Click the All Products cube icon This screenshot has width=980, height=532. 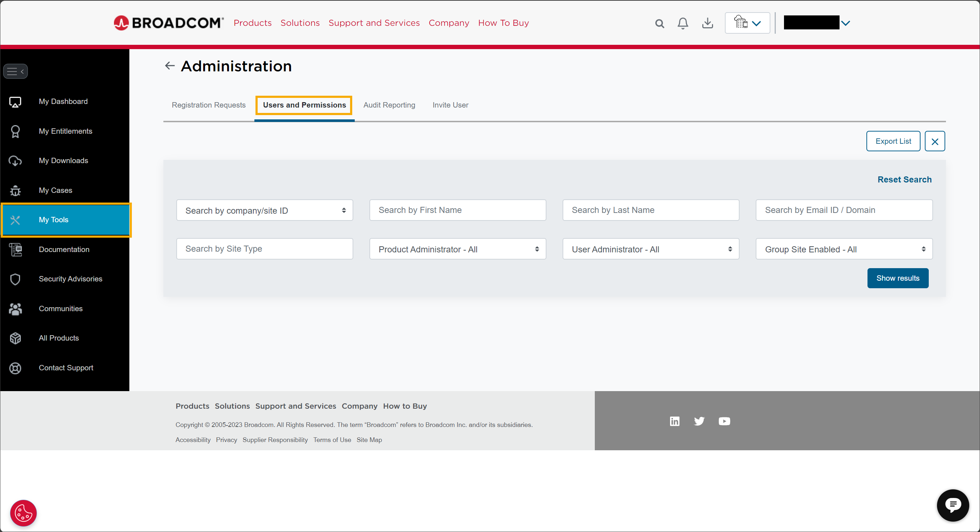[x=15, y=338]
